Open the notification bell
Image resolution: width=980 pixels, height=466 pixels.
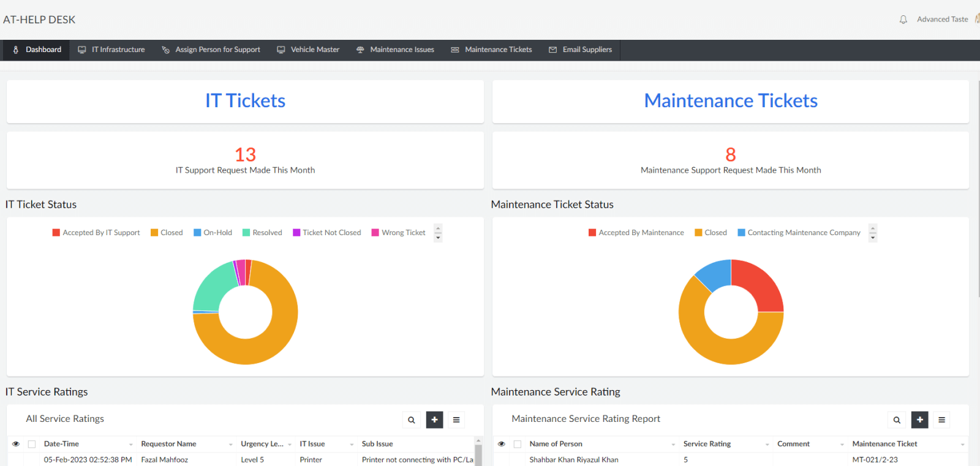(x=903, y=20)
